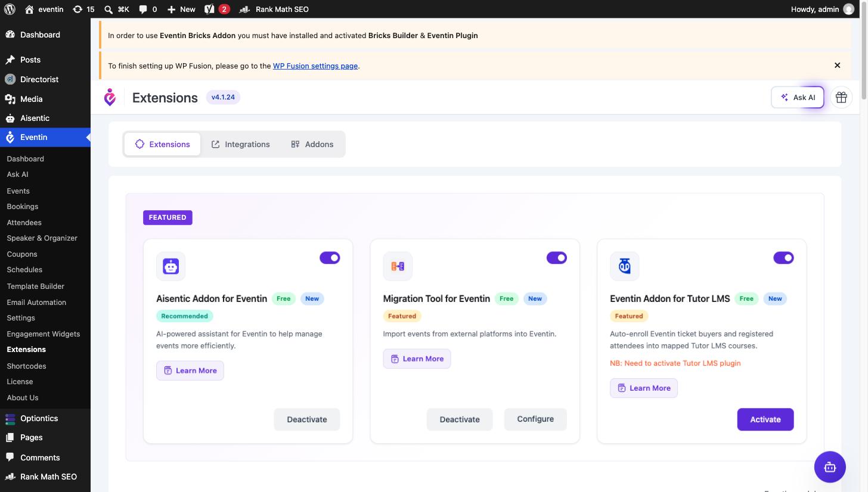The image size is (868, 492).
Task: Learn More about Tutor LMS addon
Action: (644, 388)
